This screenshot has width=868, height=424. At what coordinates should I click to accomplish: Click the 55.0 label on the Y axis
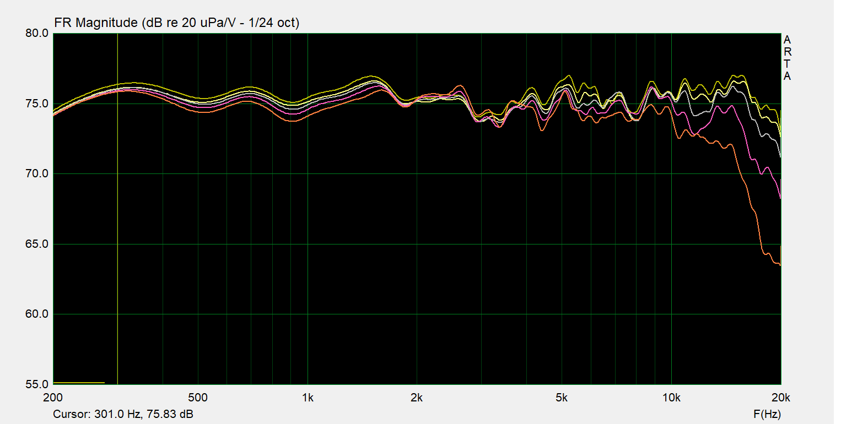pos(37,384)
